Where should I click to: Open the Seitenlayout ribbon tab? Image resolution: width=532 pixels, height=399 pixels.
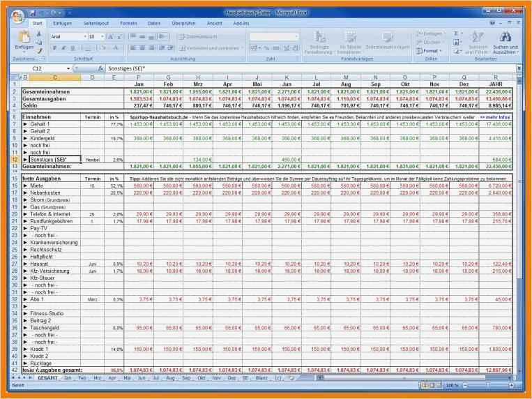(96, 24)
